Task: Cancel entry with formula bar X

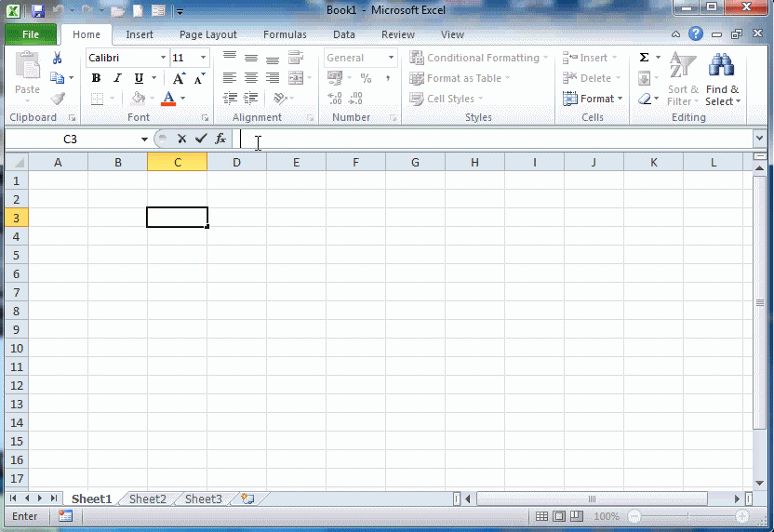Action: (x=182, y=139)
